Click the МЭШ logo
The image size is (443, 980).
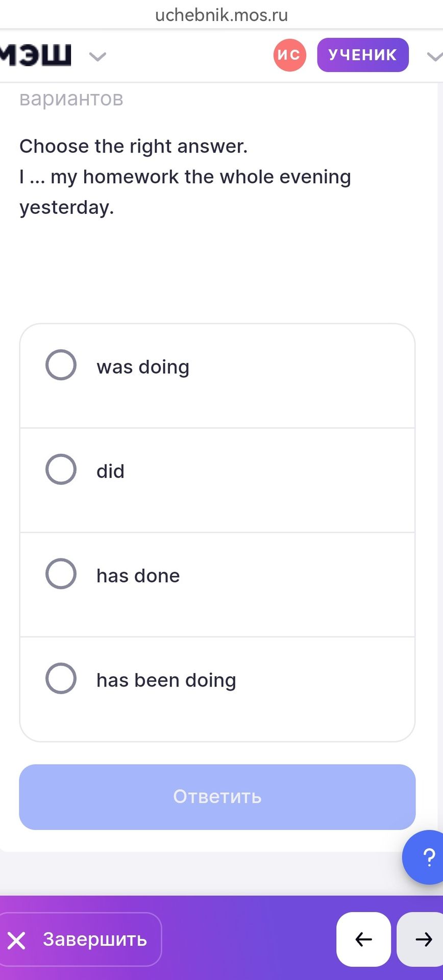[x=35, y=55]
